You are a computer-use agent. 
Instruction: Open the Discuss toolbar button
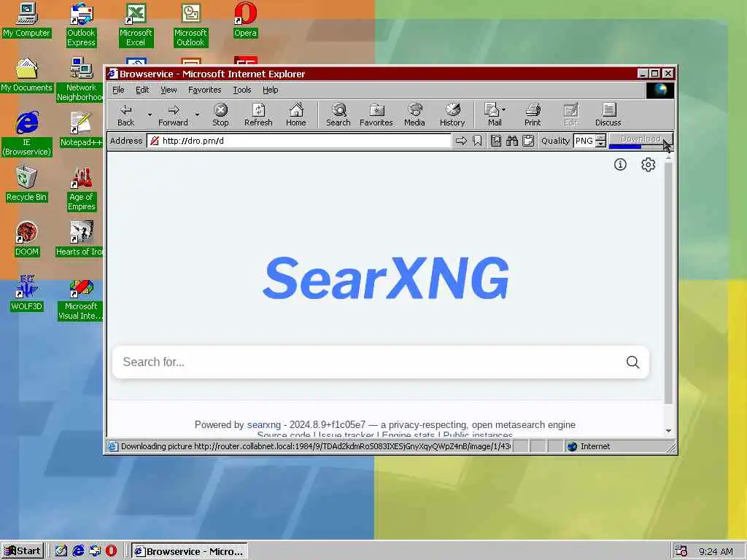pos(608,115)
